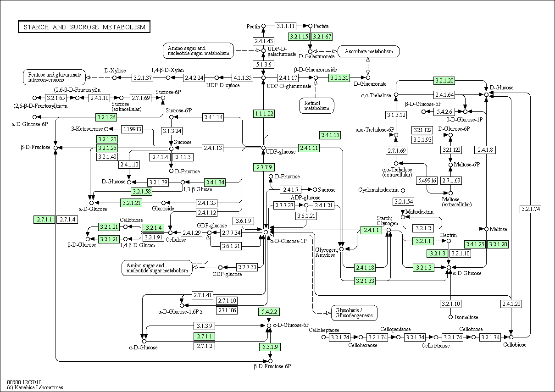
Task: Select the green enzyme box 2.7.7.9
Action: coord(264,167)
